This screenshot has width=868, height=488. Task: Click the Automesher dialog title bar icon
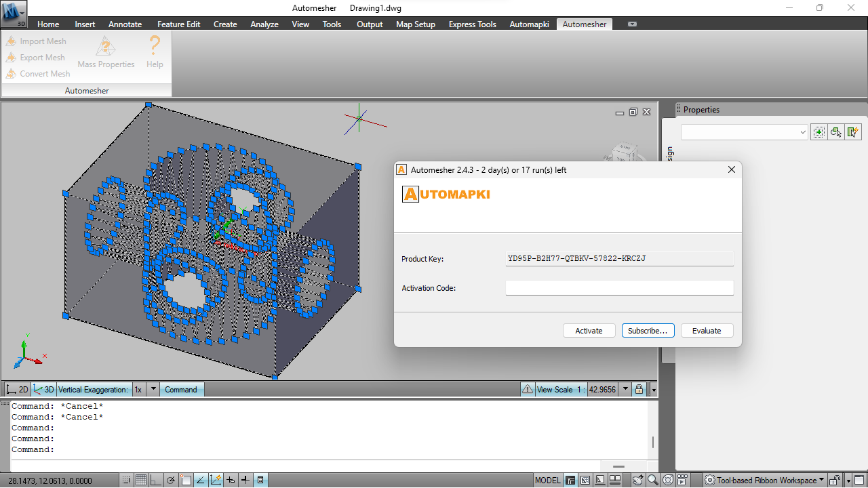pyautogui.click(x=401, y=170)
